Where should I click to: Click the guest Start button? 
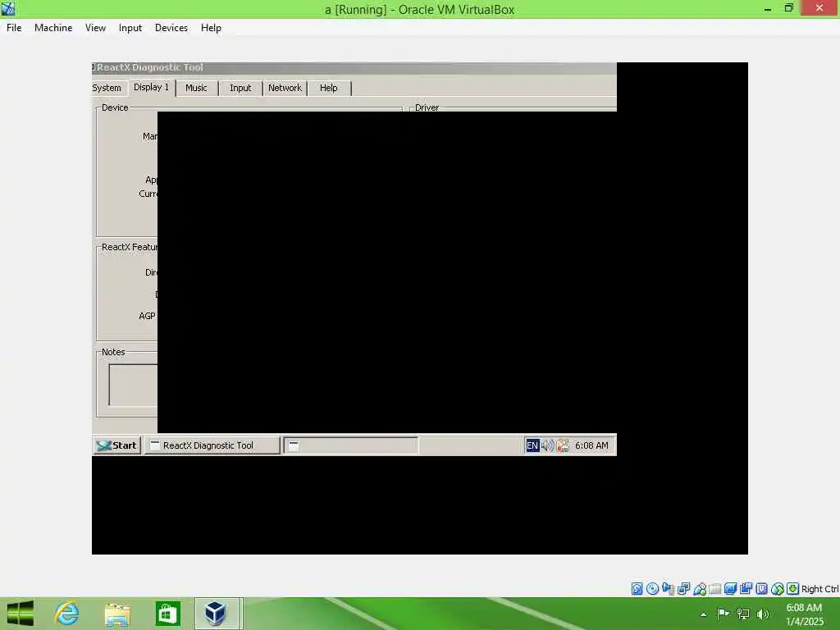116,445
